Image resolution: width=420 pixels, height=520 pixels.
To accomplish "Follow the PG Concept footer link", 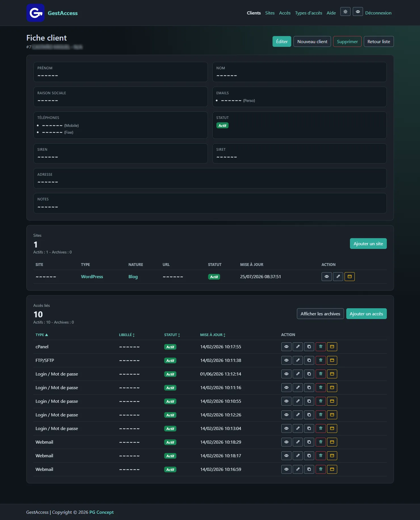I will coord(101,512).
